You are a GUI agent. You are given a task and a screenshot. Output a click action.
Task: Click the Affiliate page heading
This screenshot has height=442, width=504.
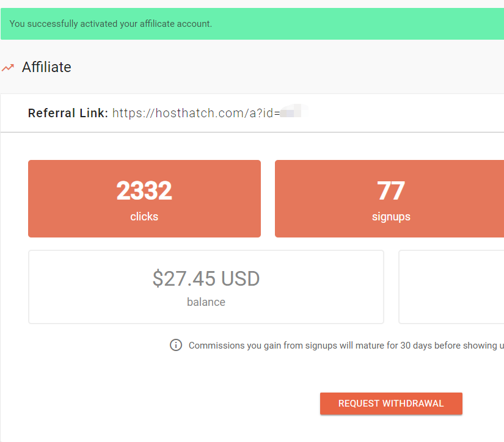point(46,67)
